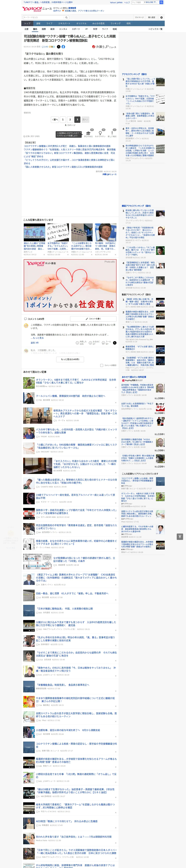Open the エキスパート tab

[x=64, y=23]
